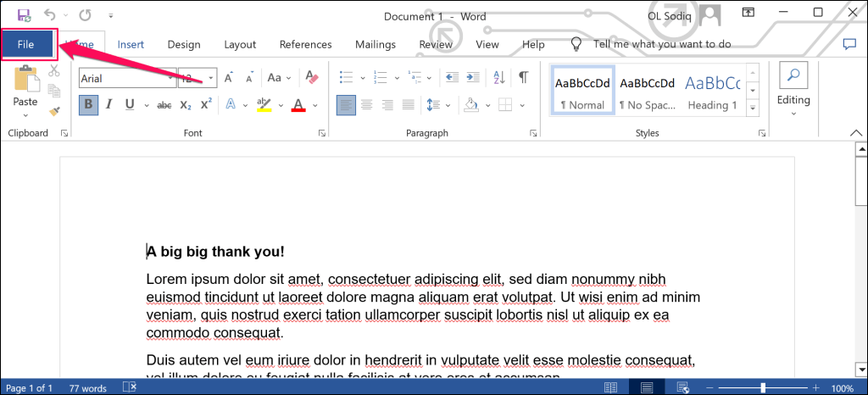Screen dimensions: 868x395
Task: Open Text Effects and Typography
Action: (x=231, y=104)
